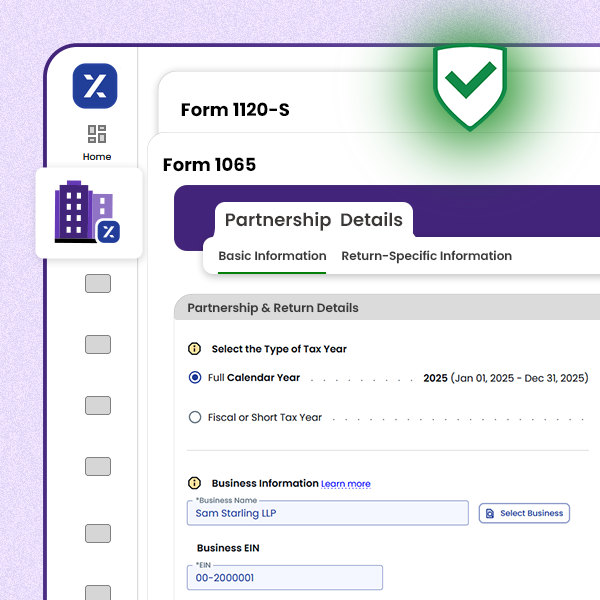Select Fiscal or Short Tax Year
Image resolution: width=600 pixels, height=600 pixels.
tap(195, 417)
